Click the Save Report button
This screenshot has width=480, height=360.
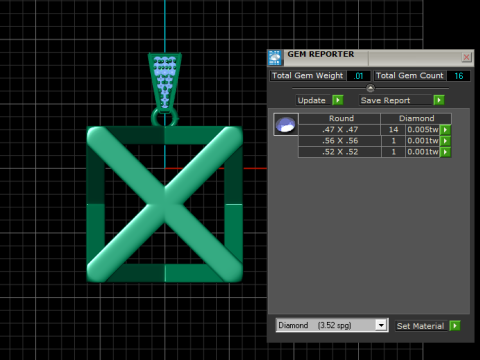click(395, 100)
